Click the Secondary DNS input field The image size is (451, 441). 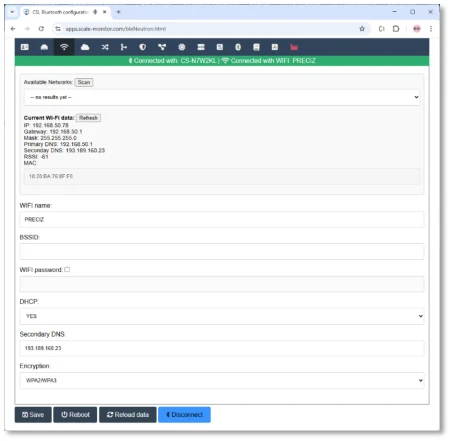click(222, 348)
